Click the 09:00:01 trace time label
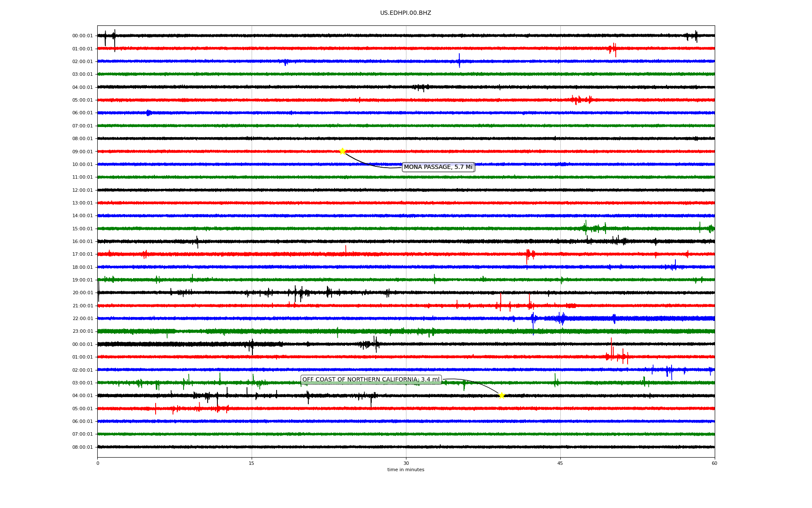The height and width of the screenshot is (508, 812). [82, 152]
